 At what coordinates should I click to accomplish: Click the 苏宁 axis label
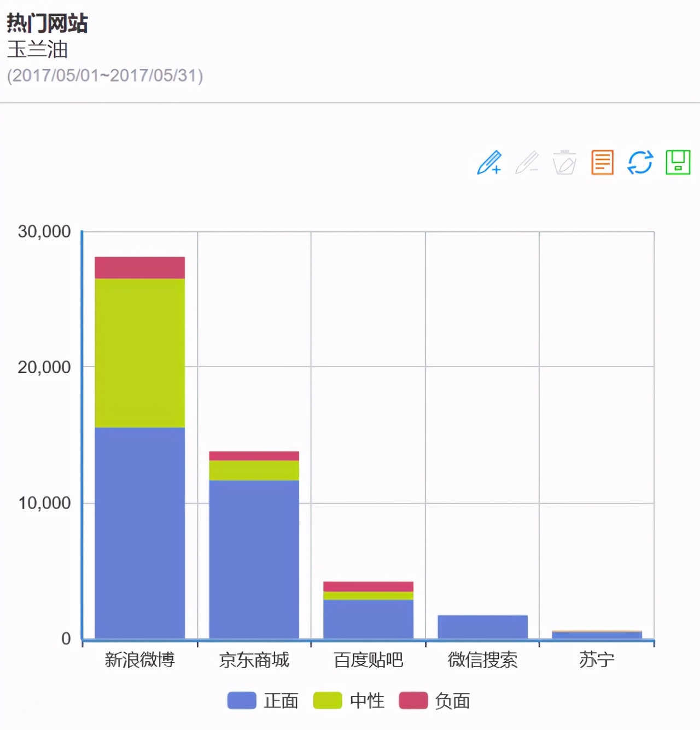[x=596, y=660]
